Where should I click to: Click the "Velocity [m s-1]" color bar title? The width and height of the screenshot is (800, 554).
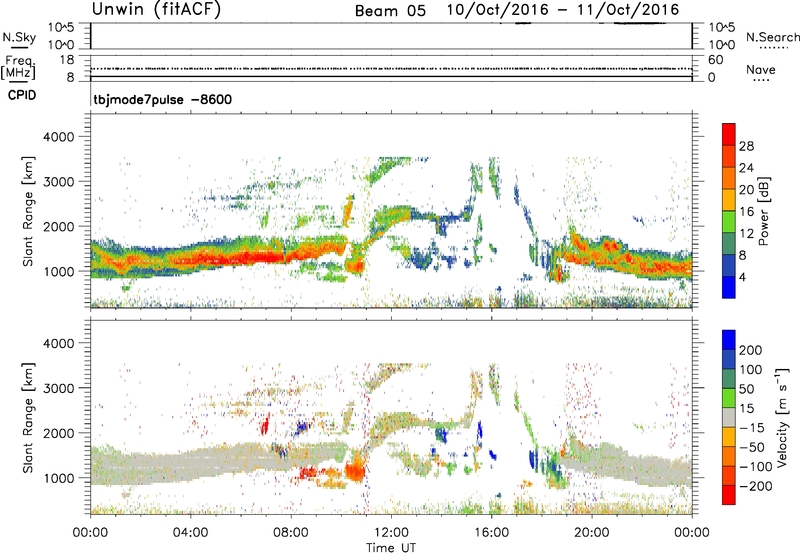[783, 417]
